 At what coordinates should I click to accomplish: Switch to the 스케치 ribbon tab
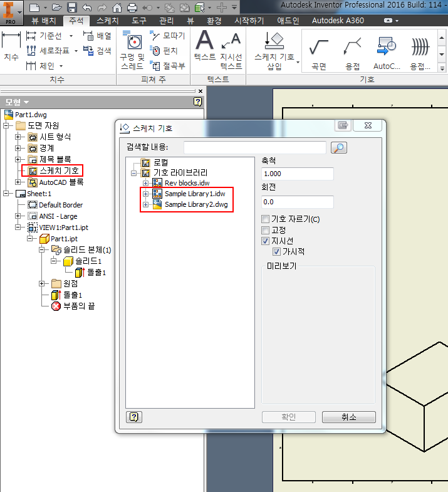click(x=107, y=21)
